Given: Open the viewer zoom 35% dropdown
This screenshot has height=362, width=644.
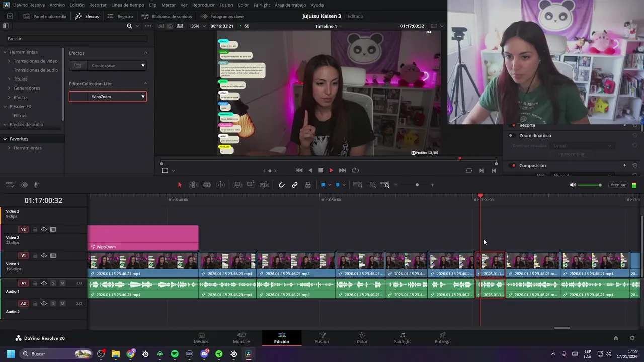Looking at the screenshot, I should [197, 26].
